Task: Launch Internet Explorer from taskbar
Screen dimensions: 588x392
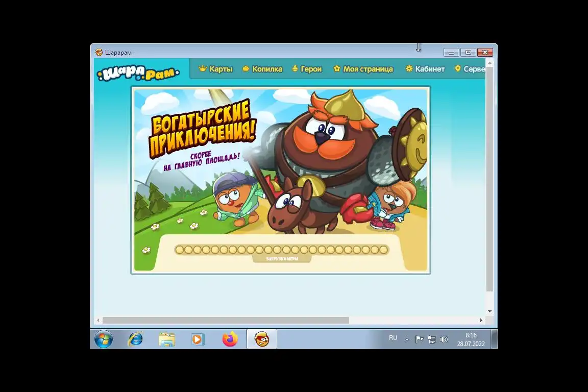Action: (x=135, y=339)
